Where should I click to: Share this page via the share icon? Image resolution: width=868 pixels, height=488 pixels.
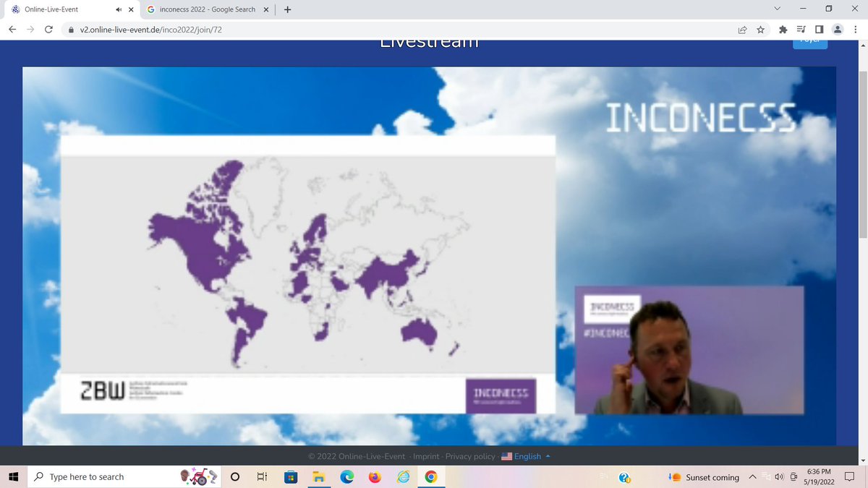(x=742, y=30)
